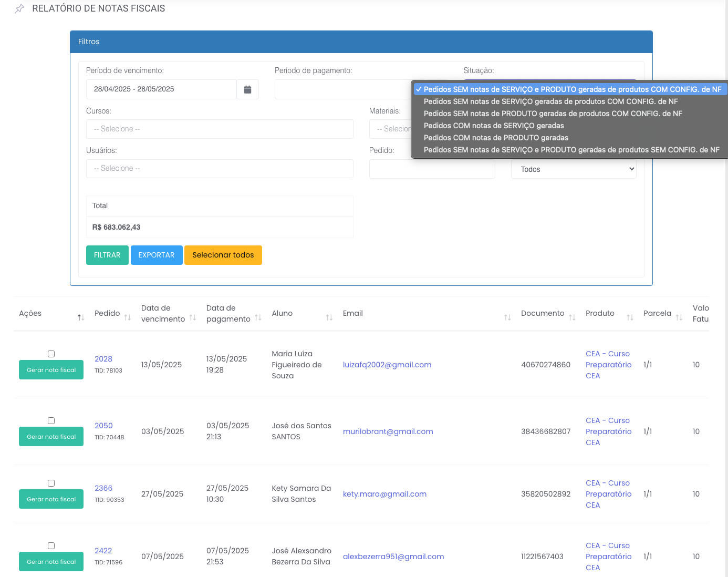
Task: Open the calendar date picker icon
Action: 247,89
